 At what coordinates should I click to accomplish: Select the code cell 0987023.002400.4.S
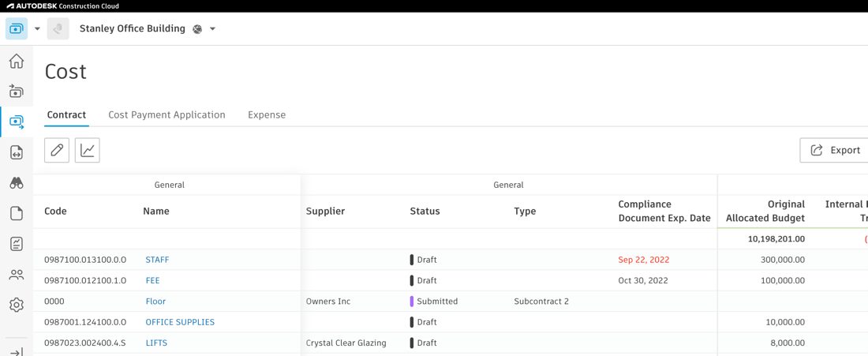tap(85, 343)
